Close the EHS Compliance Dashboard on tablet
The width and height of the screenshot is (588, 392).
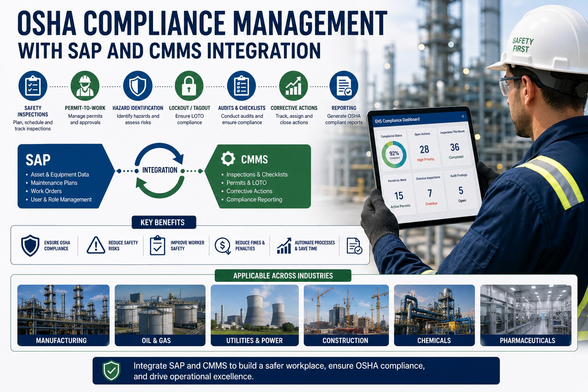pos(463,116)
